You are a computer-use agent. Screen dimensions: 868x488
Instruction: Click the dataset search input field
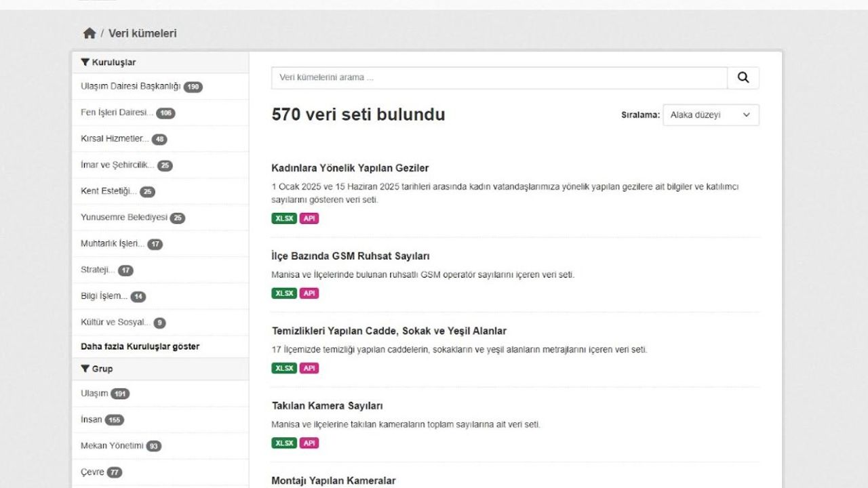point(499,78)
